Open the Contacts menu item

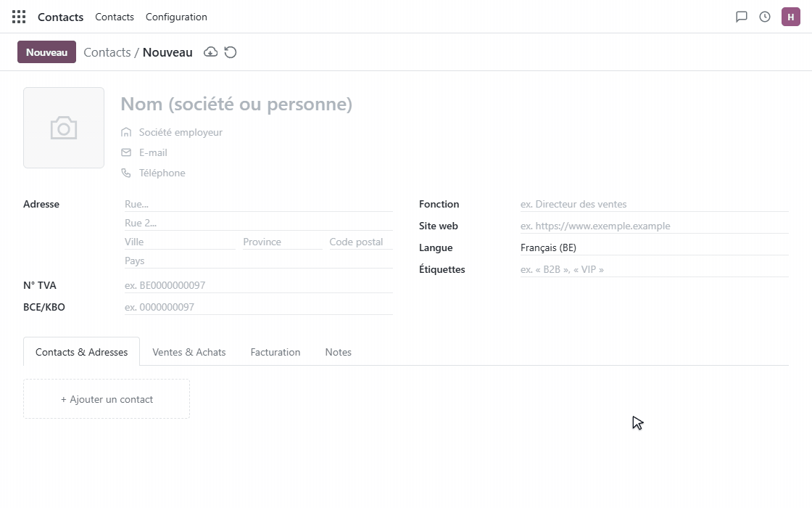coord(115,17)
